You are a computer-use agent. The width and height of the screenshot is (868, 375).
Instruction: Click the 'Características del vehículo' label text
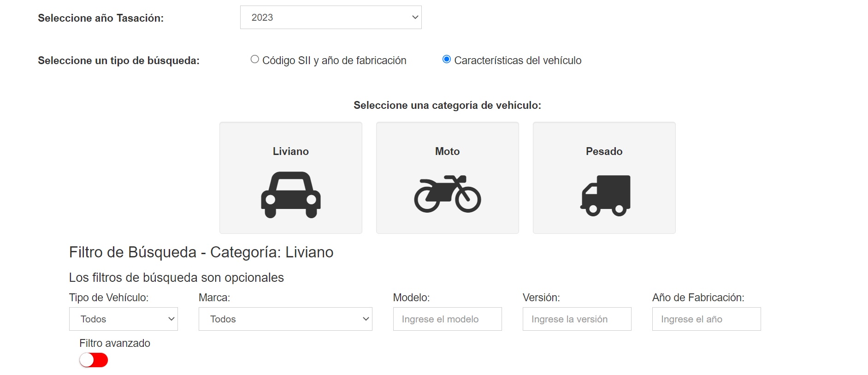pyautogui.click(x=518, y=60)
